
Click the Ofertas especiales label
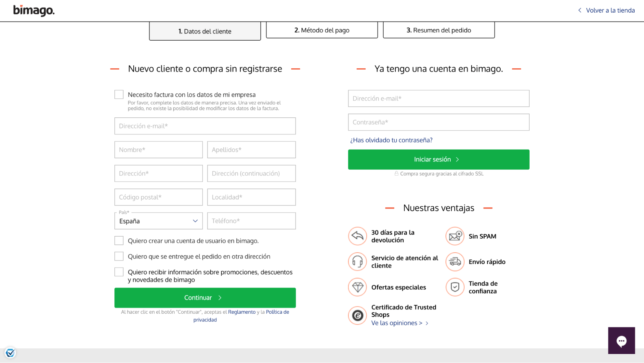tap(399, 287)
